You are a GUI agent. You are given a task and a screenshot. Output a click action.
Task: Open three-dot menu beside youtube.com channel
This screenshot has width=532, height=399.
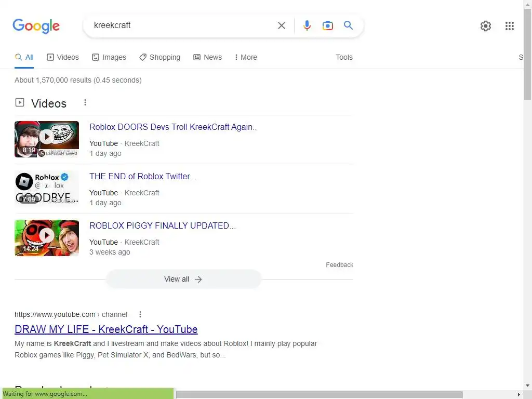tap(140, 314)
